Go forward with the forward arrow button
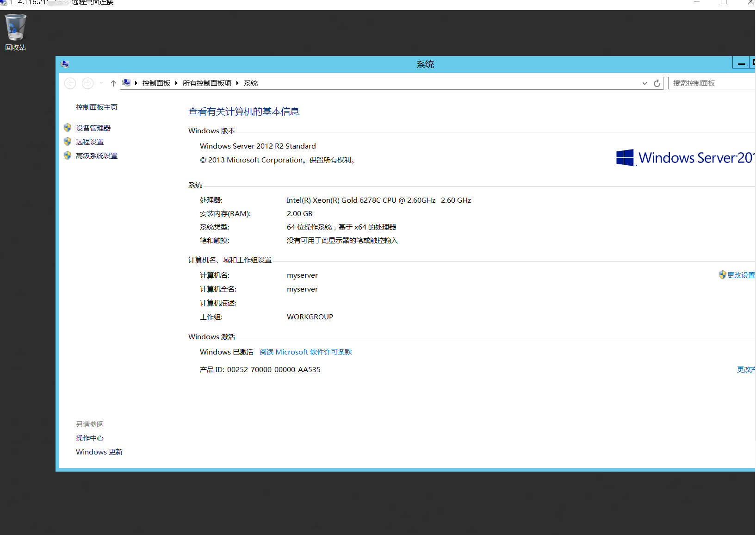Screen dimensions: 756x535 pyautogui.click(x=87, y=83)
